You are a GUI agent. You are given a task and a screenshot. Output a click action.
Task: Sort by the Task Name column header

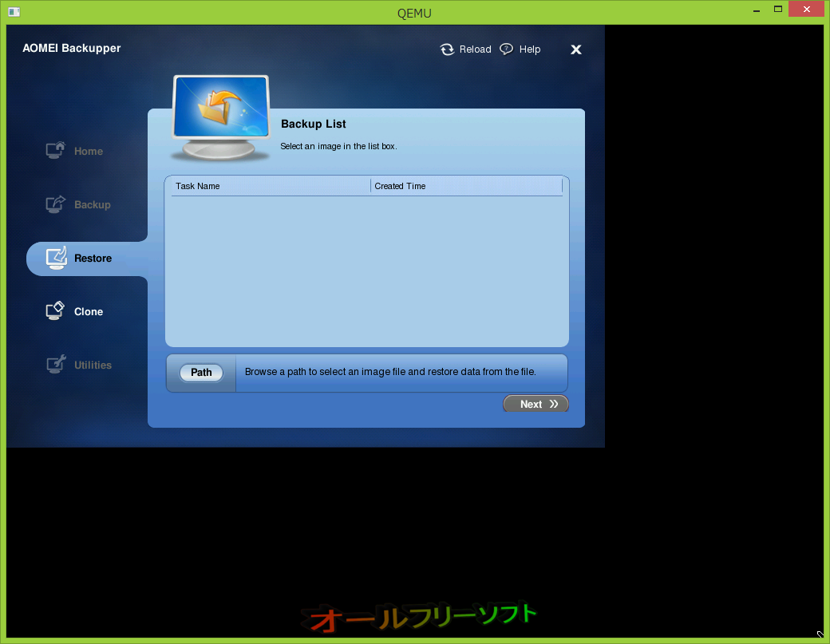(271, 186)
